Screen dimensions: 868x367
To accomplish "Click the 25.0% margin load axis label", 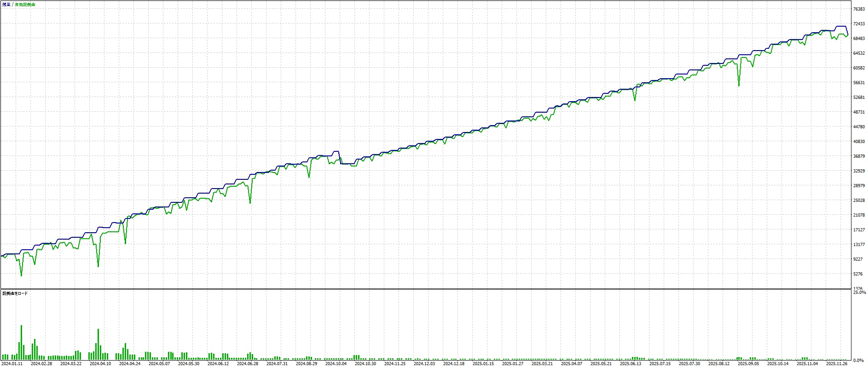I will [x=859, y=292].
